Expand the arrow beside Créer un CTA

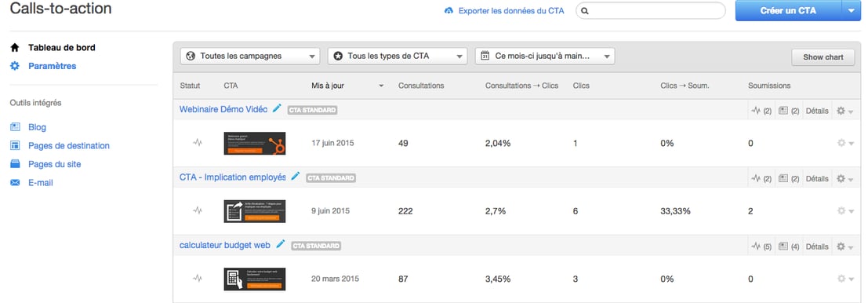click(851, 10)
